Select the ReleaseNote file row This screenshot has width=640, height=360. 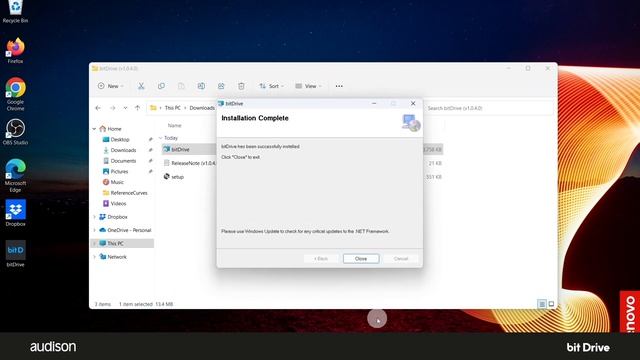tap(302, 163)
